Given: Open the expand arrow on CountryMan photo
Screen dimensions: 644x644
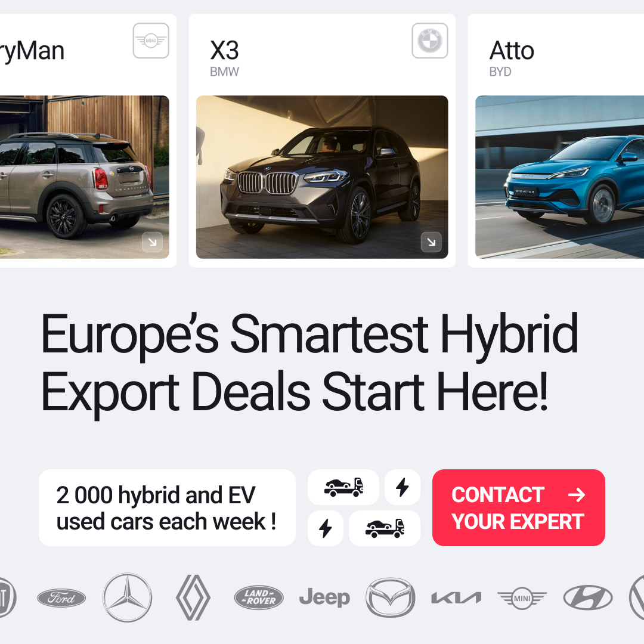Looking at the screenshot, I should (153, 242).
